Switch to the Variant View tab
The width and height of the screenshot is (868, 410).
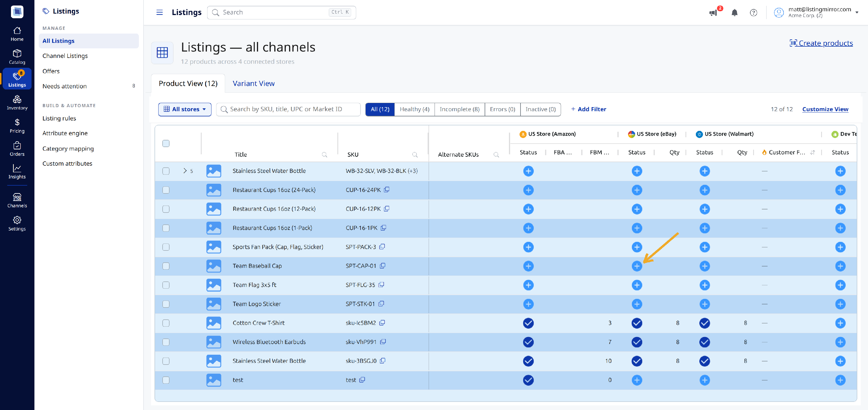point(253,83)
